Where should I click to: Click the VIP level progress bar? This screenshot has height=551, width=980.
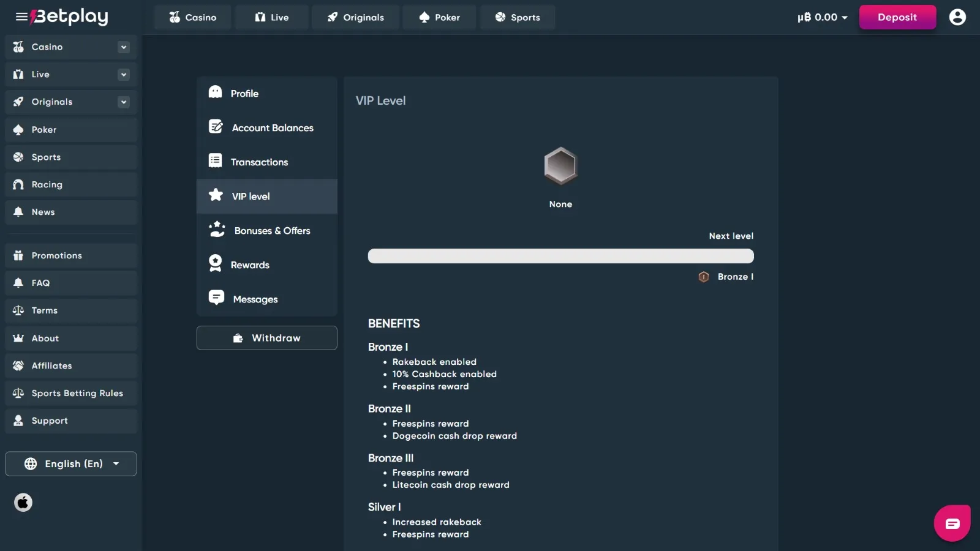pos(560,256)
